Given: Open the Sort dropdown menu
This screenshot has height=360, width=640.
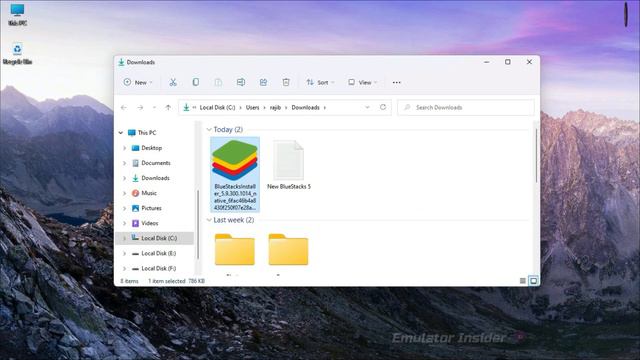Looking at the screenshot, I should click(x=320, y=82).
